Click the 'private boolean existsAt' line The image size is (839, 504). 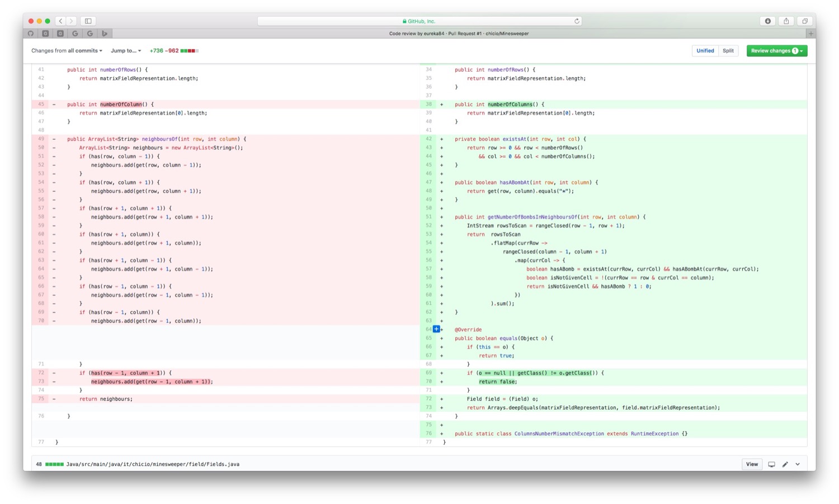[622, 139]
